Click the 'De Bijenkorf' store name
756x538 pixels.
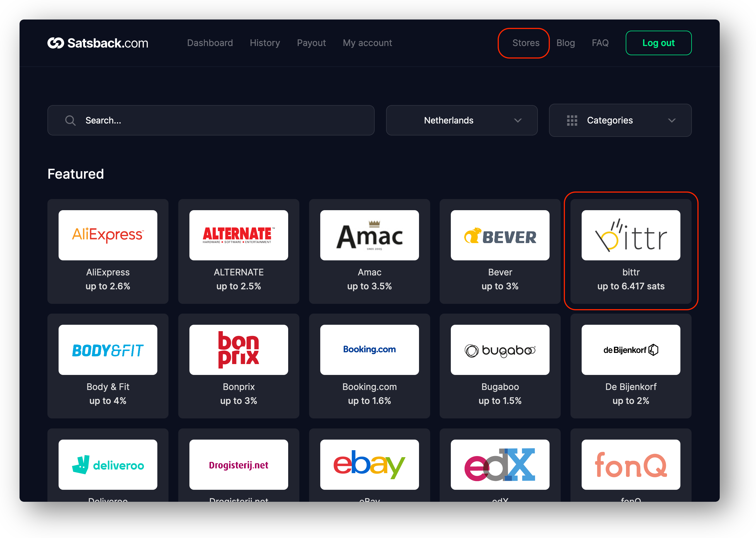click(x=631, y=387)
